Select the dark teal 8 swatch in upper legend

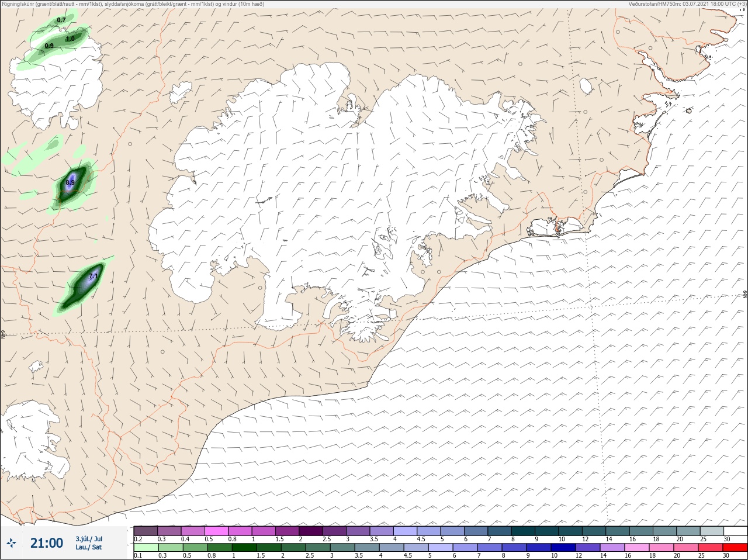coord(523,531)
